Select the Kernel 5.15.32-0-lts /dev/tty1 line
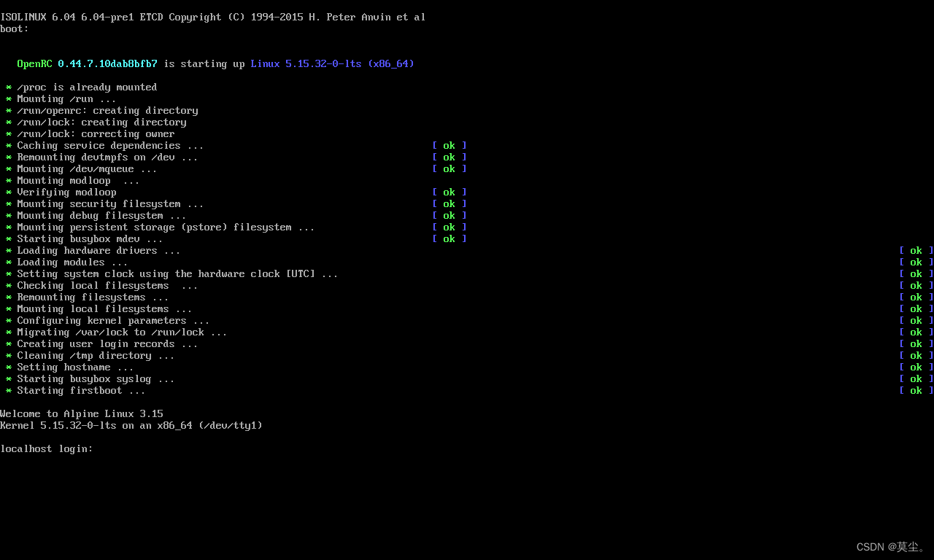The image size is (934, 560). click(x=131, y=425)
